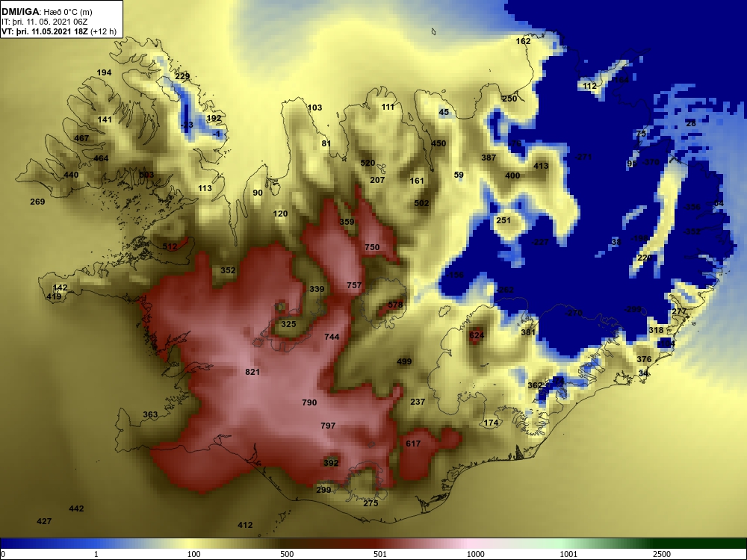Click the map value 467
Screen dimensions: 747x560
click(81, 139)
